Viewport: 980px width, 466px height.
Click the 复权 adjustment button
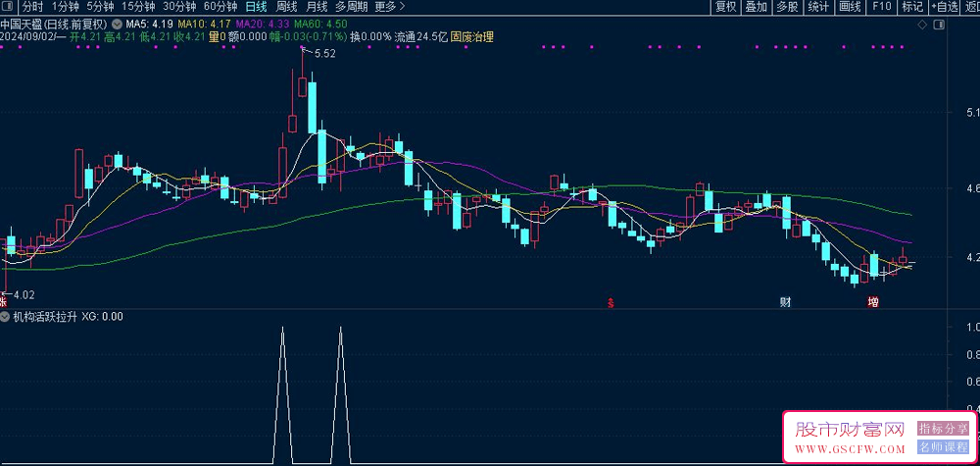coord(726,7)
